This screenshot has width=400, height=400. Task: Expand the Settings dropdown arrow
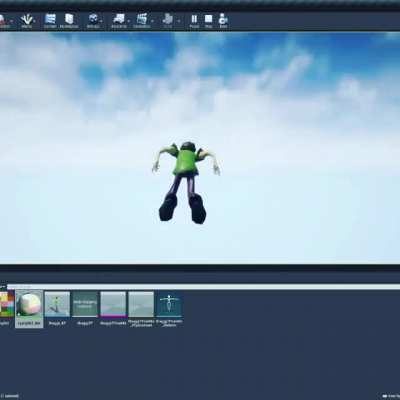pos(101,21)
